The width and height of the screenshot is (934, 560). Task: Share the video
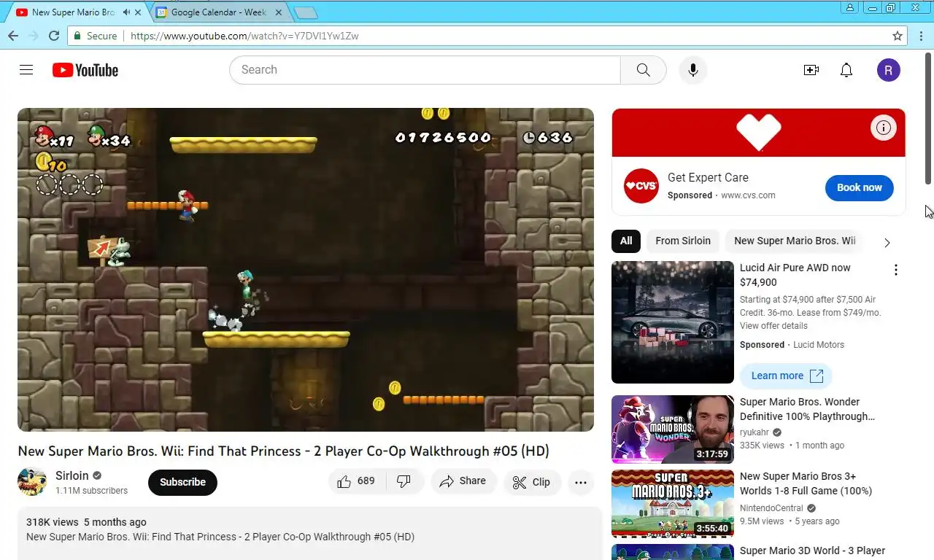[463, 481]
